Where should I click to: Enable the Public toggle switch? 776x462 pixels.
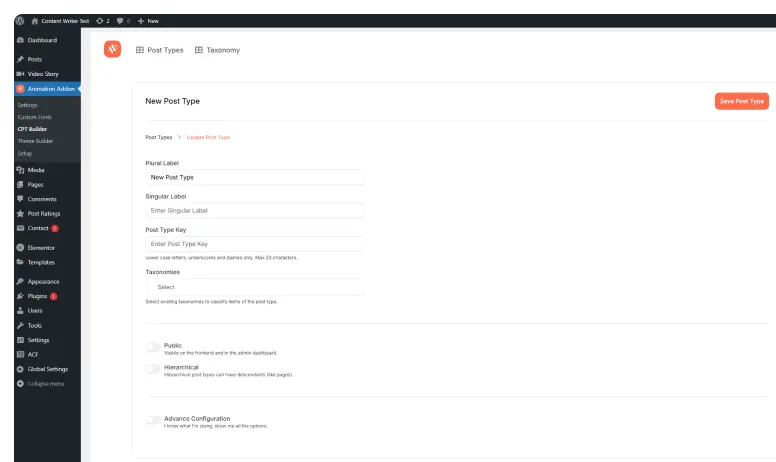[x=153, y=347]
